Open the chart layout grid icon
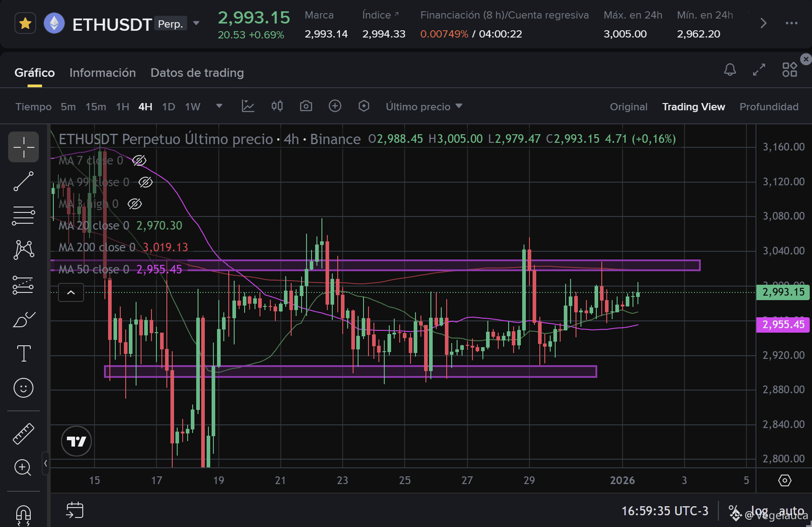This screenshot has height=527, width=812. coord(790,70)
